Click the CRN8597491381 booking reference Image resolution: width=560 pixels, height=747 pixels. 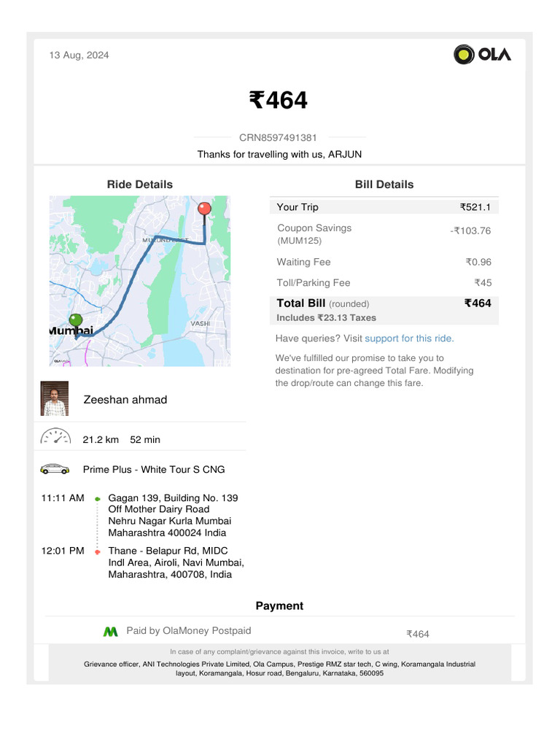278,138
